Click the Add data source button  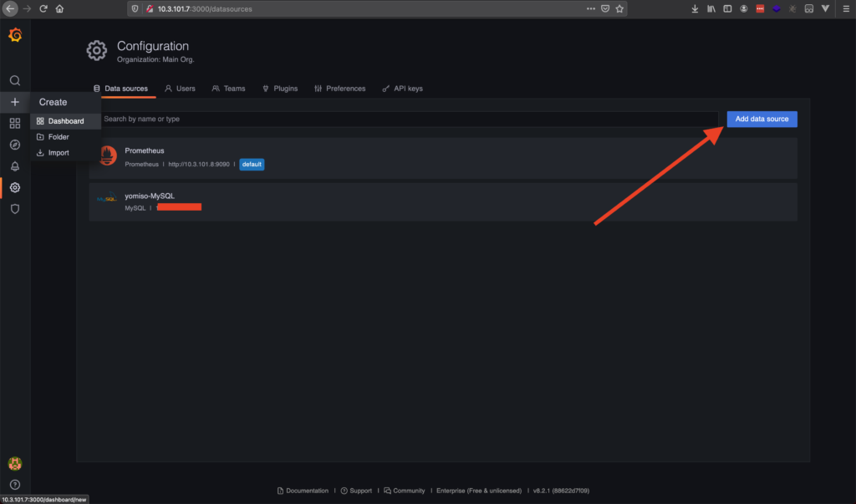(x=762, y=119)
